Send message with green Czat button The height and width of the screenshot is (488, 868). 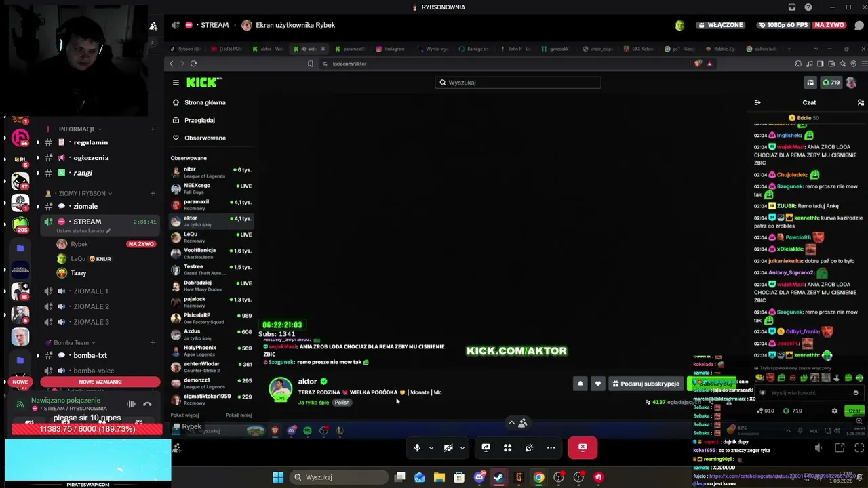click(854, 411)
